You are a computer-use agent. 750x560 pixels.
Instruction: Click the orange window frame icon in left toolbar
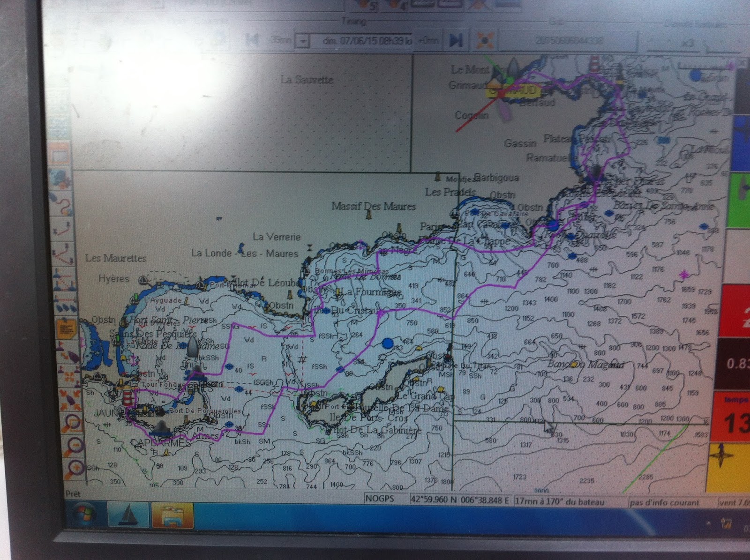click(x=60, y=153)
